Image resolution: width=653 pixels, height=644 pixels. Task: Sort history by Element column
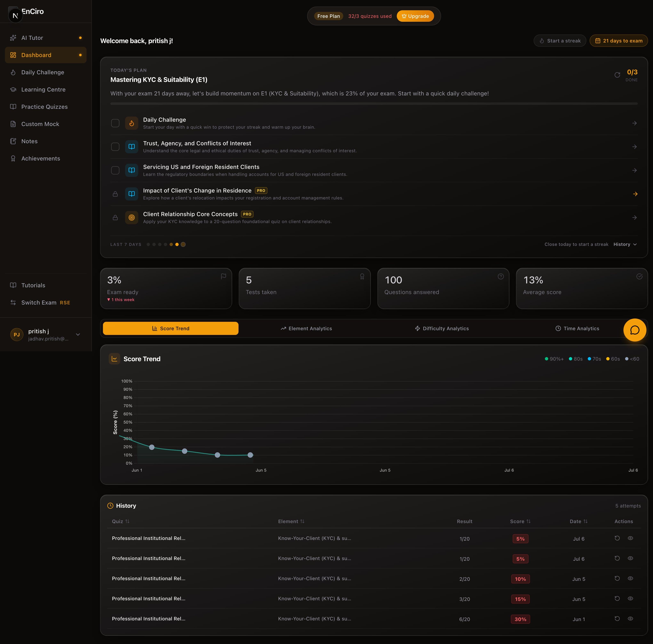coord(291,521)
